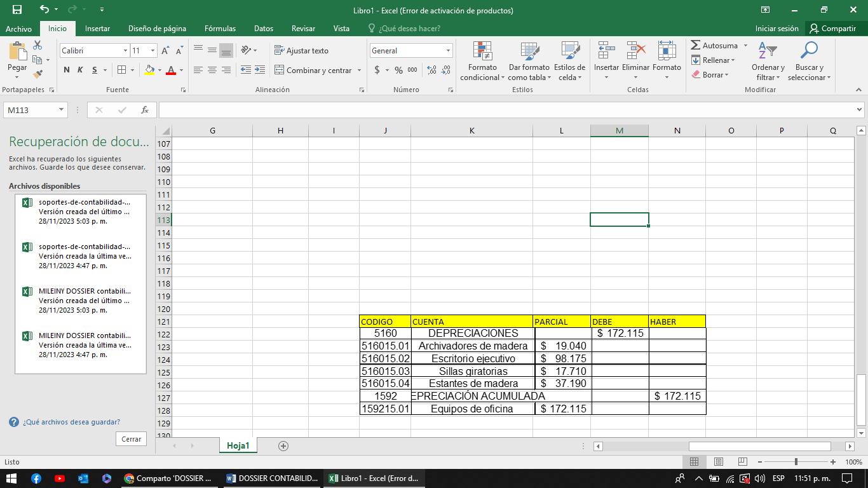Switch to the Diseño de página tab
868x488 pixels.
coord(157,28)
